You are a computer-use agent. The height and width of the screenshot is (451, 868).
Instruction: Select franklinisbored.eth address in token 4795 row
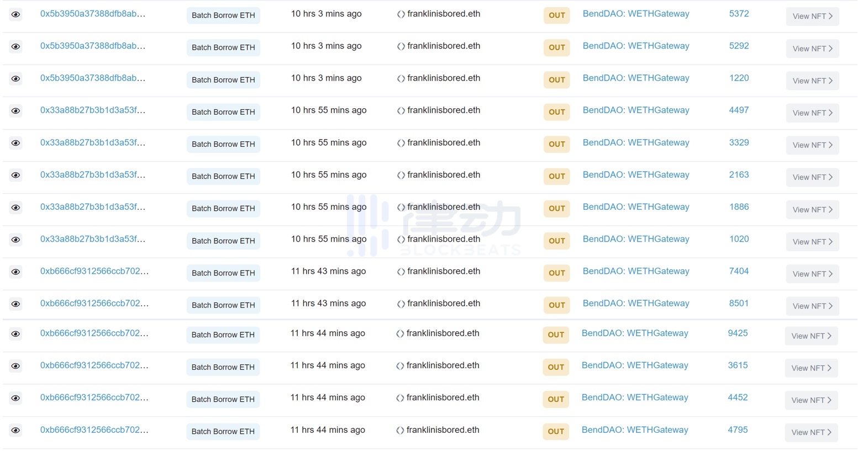(x=443, y=430)
